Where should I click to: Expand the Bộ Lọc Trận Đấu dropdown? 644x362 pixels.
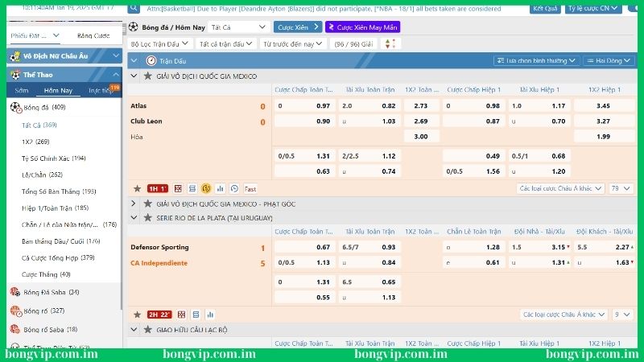point(159,44)
